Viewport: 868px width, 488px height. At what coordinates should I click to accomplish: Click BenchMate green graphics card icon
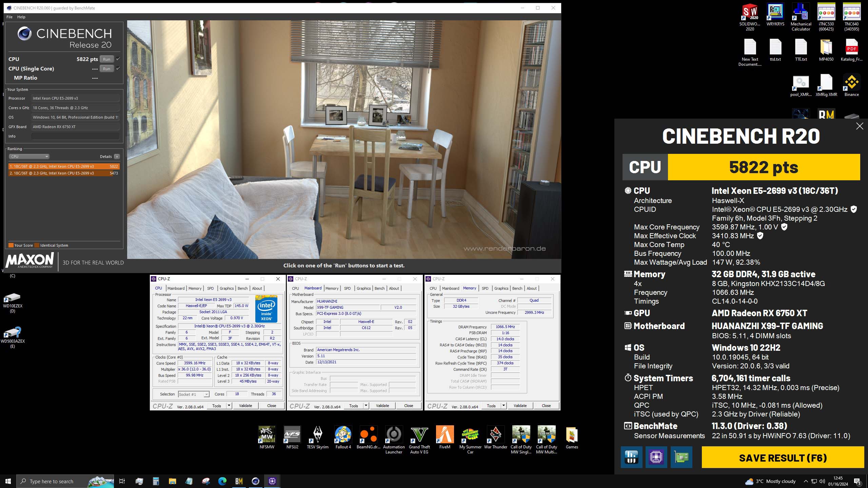click(682, 457)
